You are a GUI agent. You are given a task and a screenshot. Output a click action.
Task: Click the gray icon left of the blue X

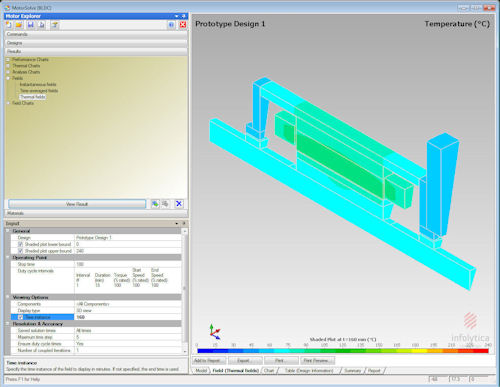[x=165, y=204]
